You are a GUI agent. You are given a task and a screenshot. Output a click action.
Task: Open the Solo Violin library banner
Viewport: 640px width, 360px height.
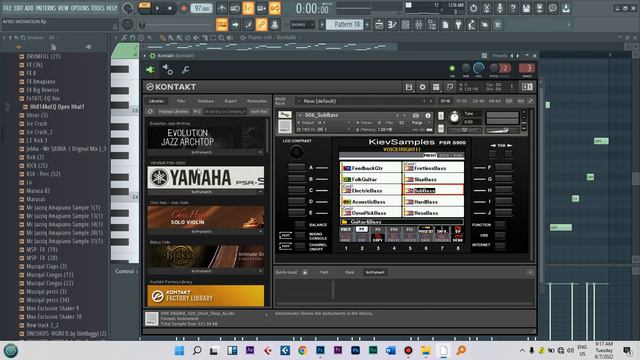point(206,217)
